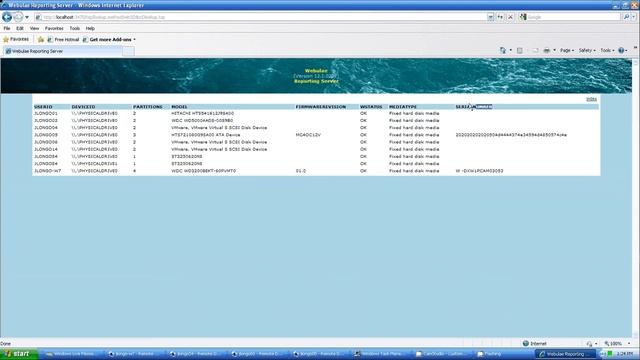Select the JLONGO03 user ID cell
This screenshot has height=360, width=640.
[46, 120]
